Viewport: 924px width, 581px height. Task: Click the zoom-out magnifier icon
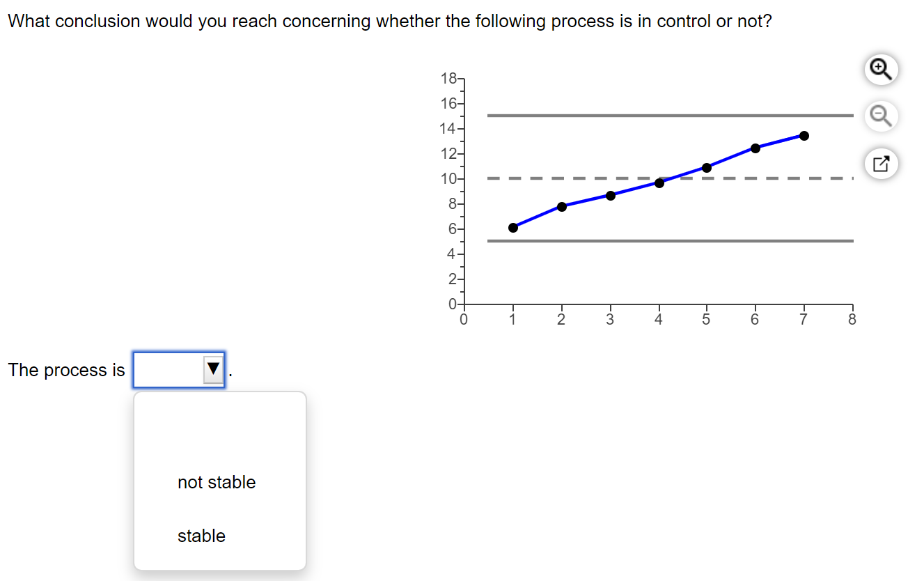880,116
